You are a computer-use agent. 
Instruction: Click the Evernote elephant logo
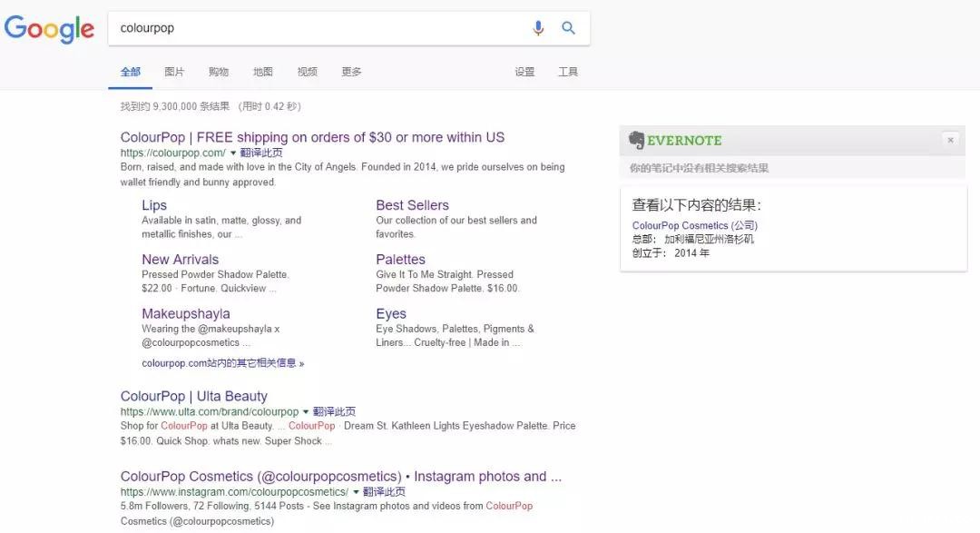637,140
